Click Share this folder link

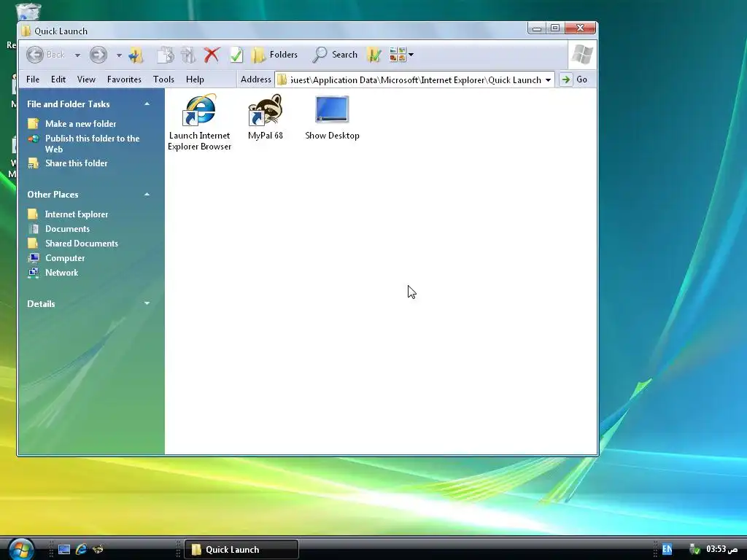coord(76,163)
